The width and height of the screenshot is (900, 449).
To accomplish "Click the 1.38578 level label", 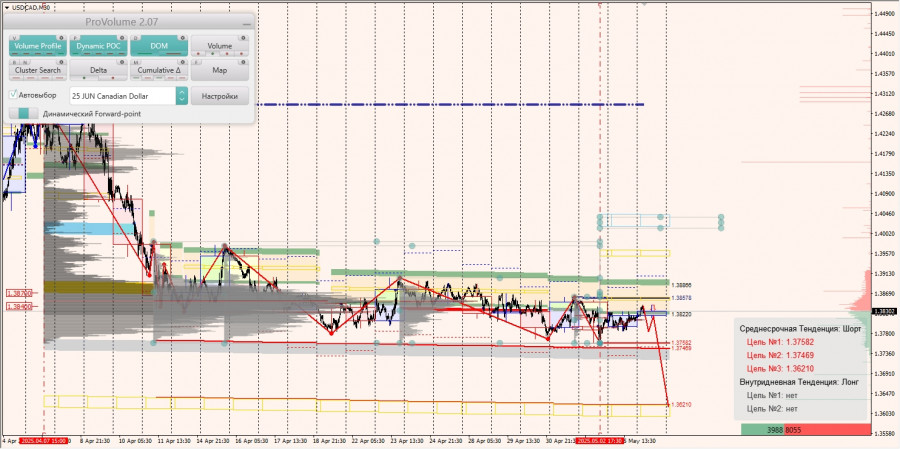I will (x=681, y=299).
